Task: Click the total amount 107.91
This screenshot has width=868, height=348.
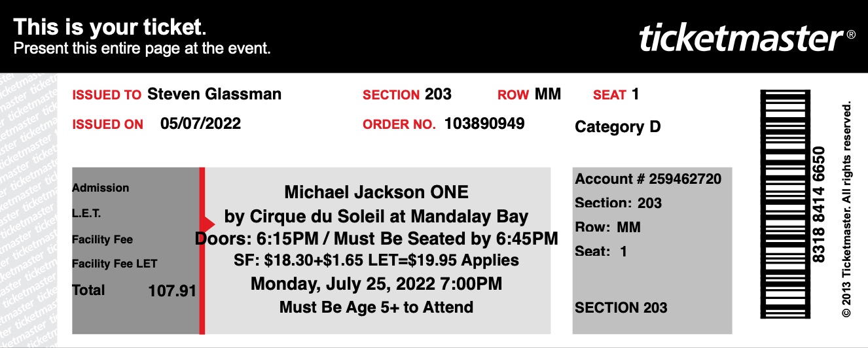Action: point(172,291)
